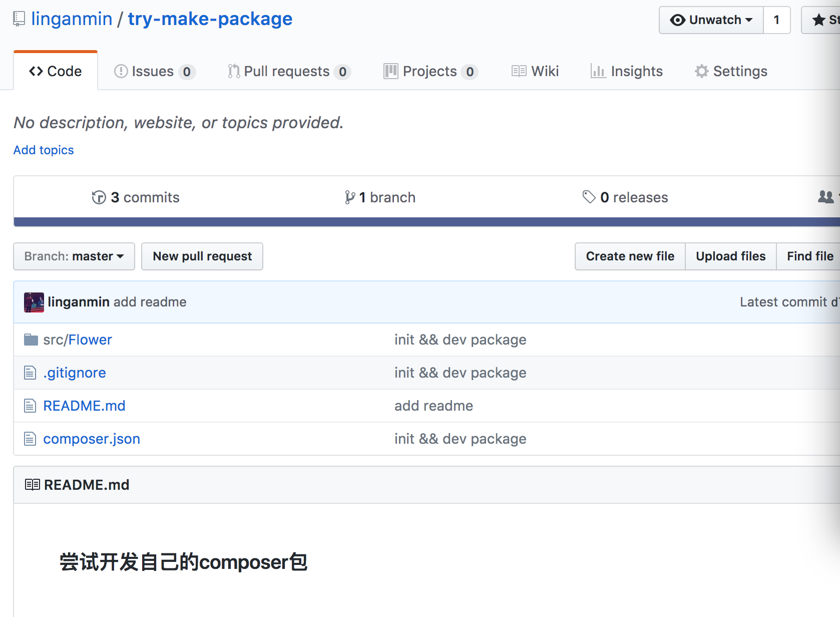Open the src/Flower folder

(x=78, y=340)
